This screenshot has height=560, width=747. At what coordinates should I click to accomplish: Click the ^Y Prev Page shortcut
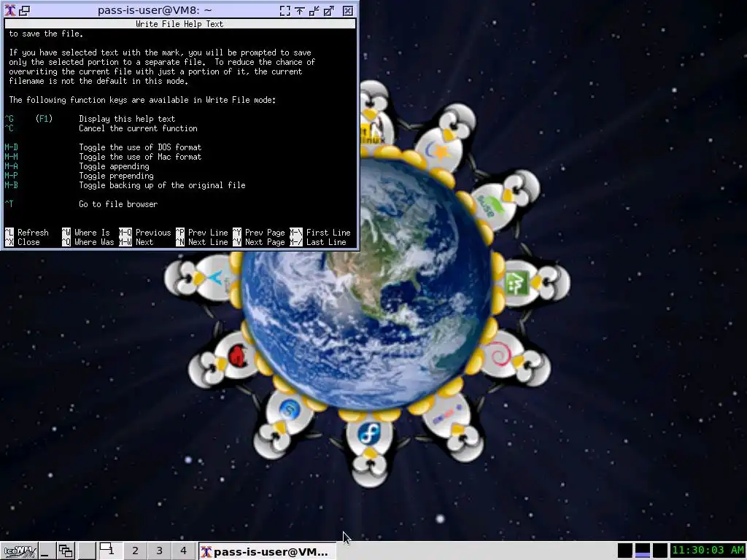coord(259,233)
